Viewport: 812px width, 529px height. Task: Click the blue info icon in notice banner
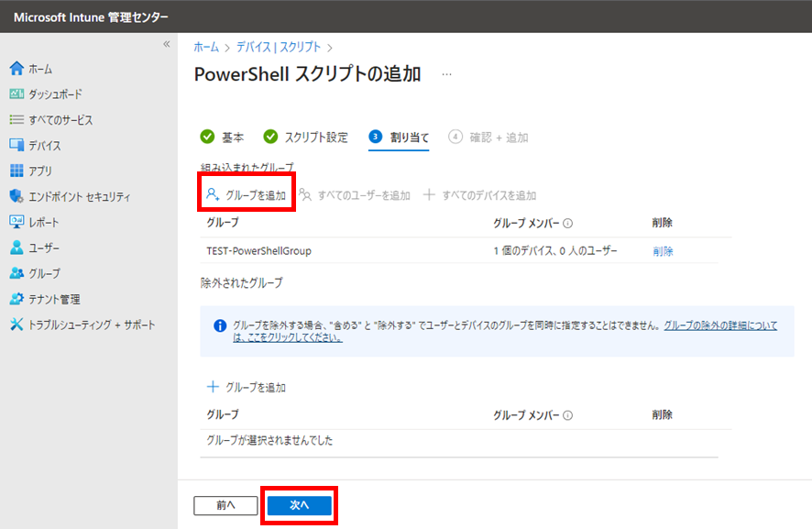(x=220, y=325)
